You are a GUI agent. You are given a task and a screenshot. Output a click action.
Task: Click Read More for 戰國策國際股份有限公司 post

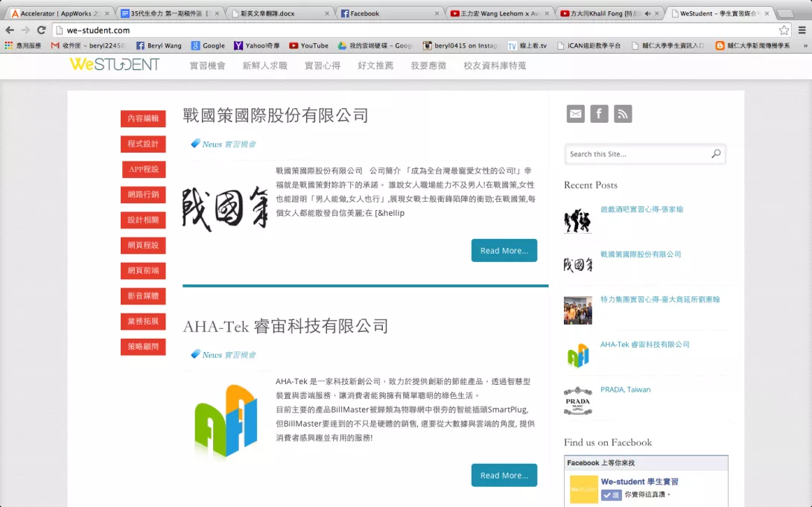click(504, 250)
